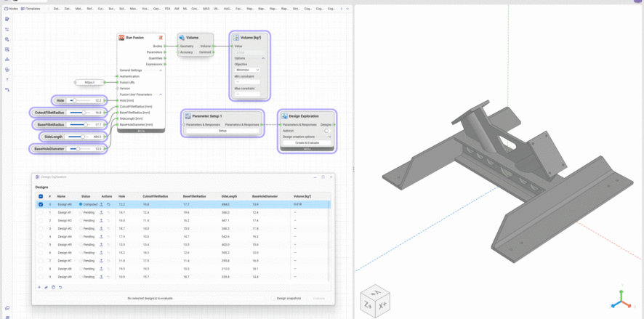Click the Create & Evaluate button
Viewport: 644px width, 319px height.
307,142
